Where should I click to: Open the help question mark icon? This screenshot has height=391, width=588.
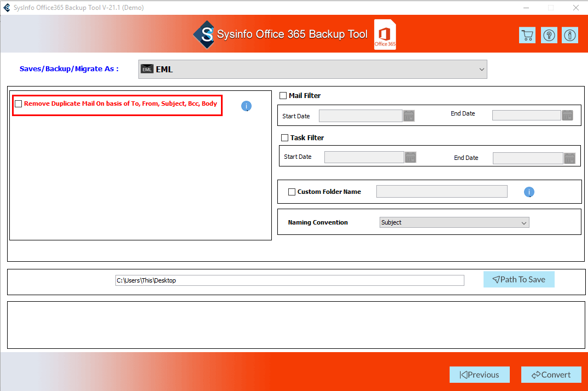[549, 36]
